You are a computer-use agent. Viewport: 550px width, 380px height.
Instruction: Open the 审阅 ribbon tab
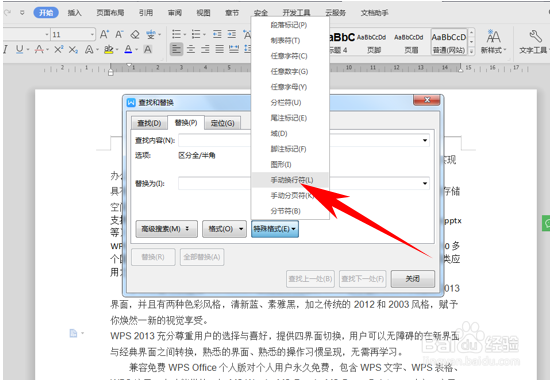coord(175,13)
